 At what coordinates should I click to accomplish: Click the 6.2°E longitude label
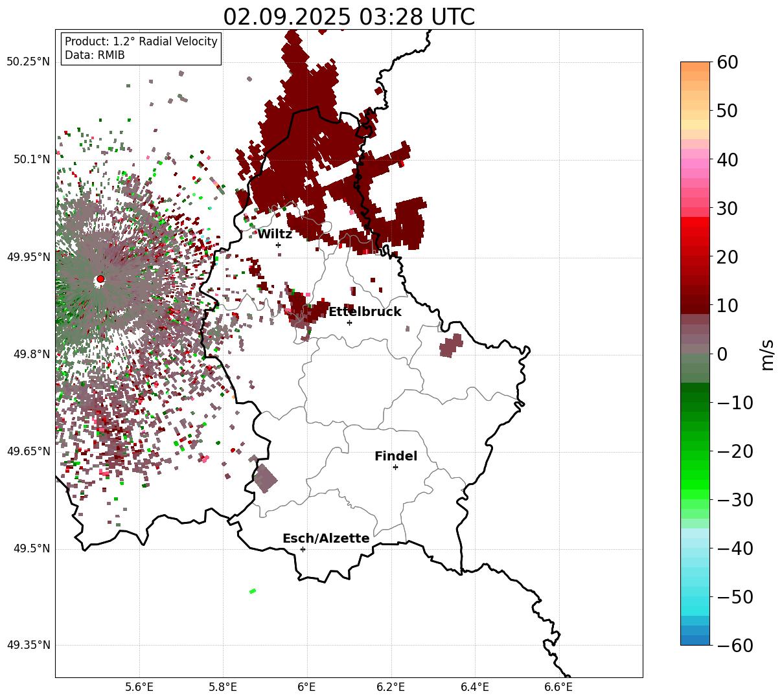click(391, 688)
